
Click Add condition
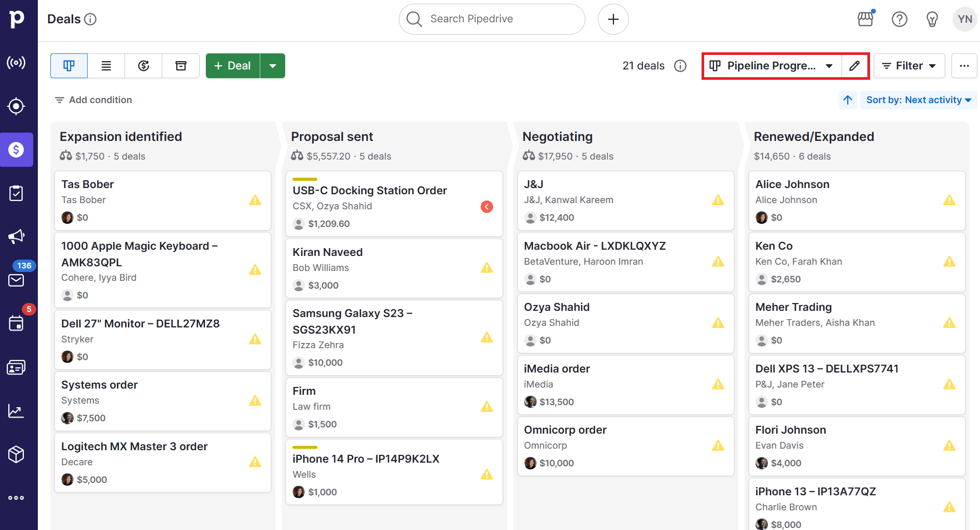pos(93,100)
